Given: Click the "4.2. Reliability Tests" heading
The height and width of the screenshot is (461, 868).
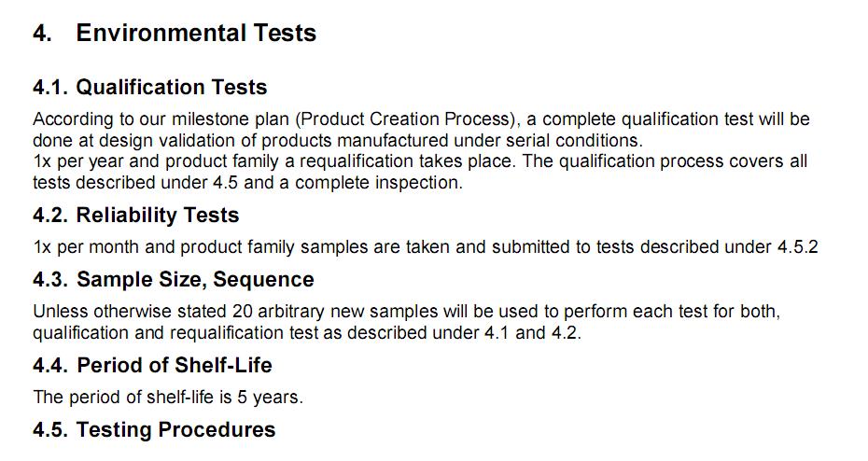Looking at the screenshot, I should click(135, 216).
